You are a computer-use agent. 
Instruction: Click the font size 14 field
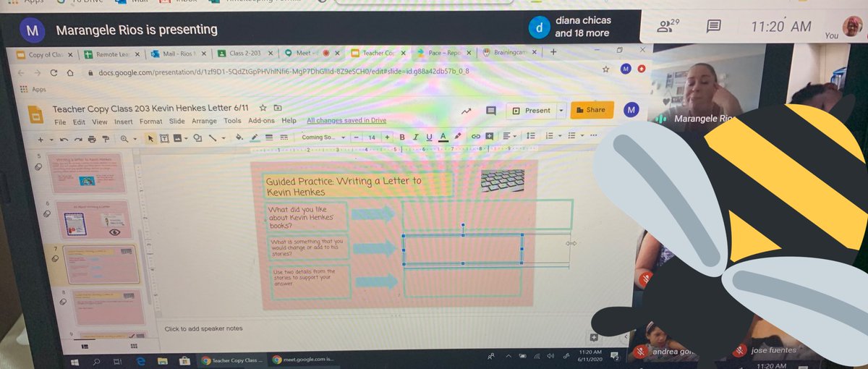click(x=372, y=137)
